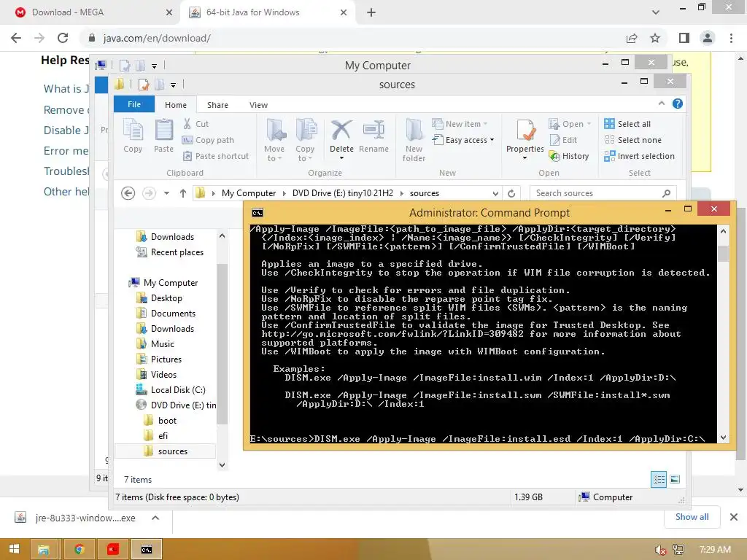Screen dimensions: 747x560
Task: Select Desktop in navigation tree
Action: pyautogui.click(x=159, y=297)
